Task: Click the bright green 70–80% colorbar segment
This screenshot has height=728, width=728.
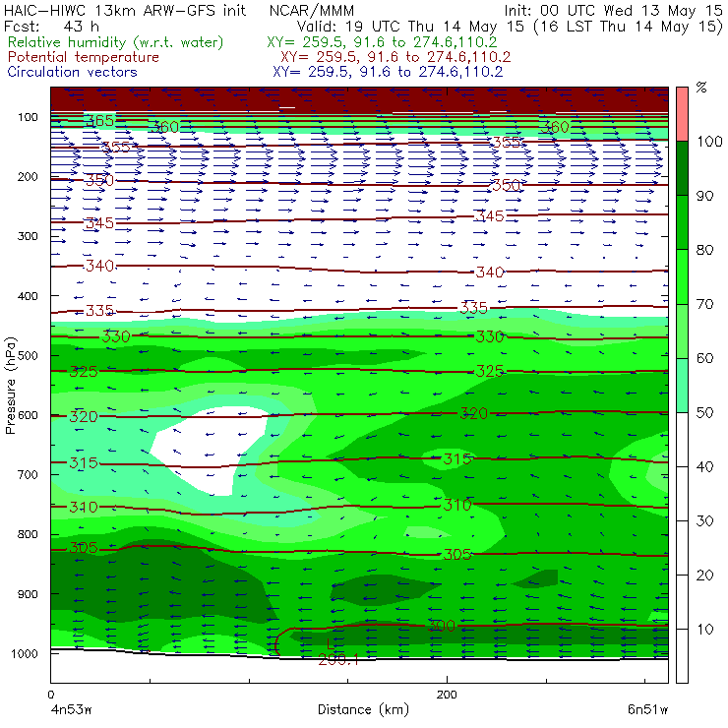Action: click(682, 276)
